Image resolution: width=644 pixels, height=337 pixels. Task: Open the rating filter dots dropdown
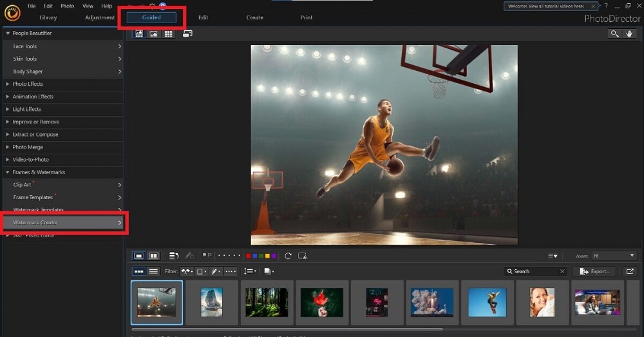click(x=231, y=271)
